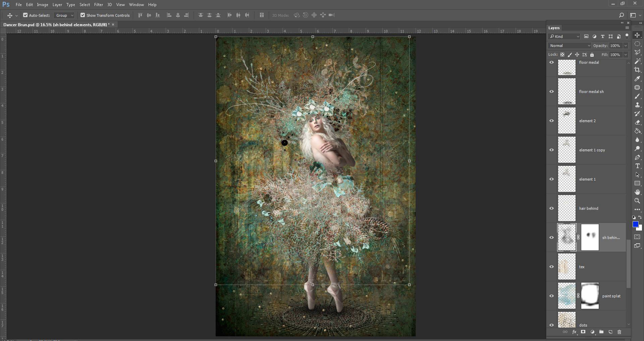Click the add layer style fx icon
The width and height of the screenshot is (644, 341).
click(574, 332)
